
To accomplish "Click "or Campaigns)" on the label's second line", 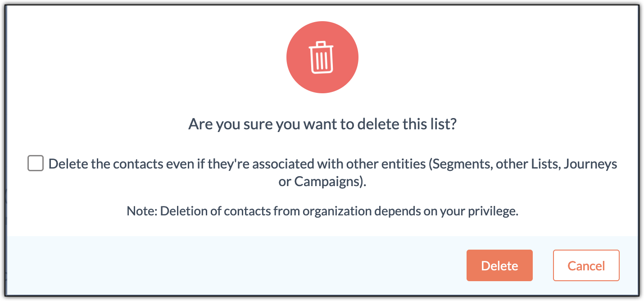I will 322,182.
